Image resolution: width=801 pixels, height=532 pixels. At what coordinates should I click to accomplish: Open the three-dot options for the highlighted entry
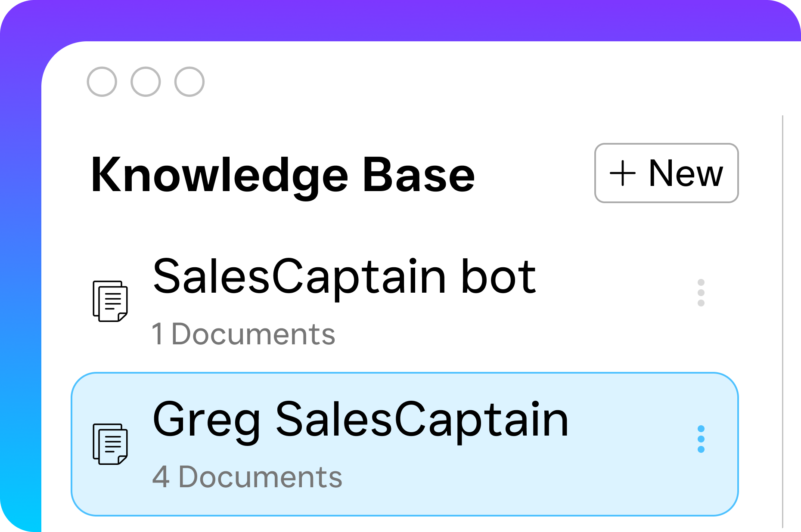pos(701,439)
